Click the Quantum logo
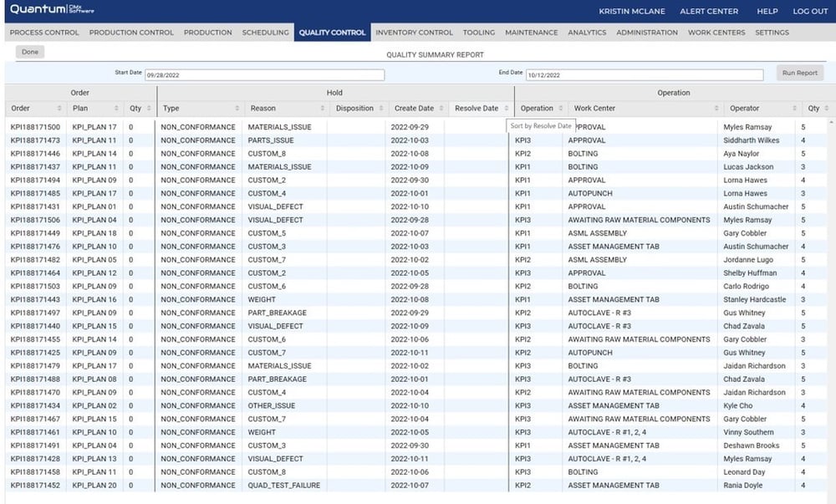 (50, 11)
